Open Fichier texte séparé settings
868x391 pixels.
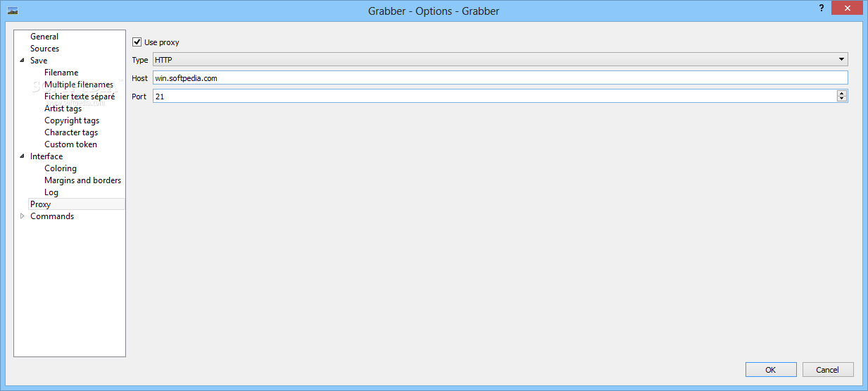pos(80,97)
